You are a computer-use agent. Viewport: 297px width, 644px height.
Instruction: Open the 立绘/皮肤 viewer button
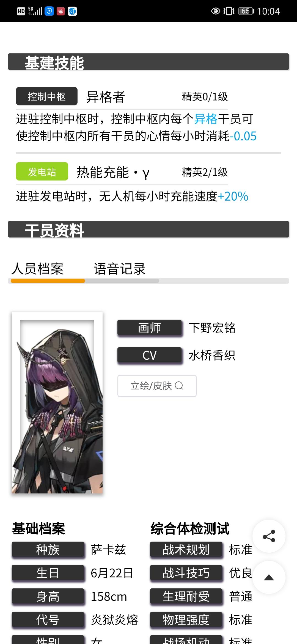157,386
